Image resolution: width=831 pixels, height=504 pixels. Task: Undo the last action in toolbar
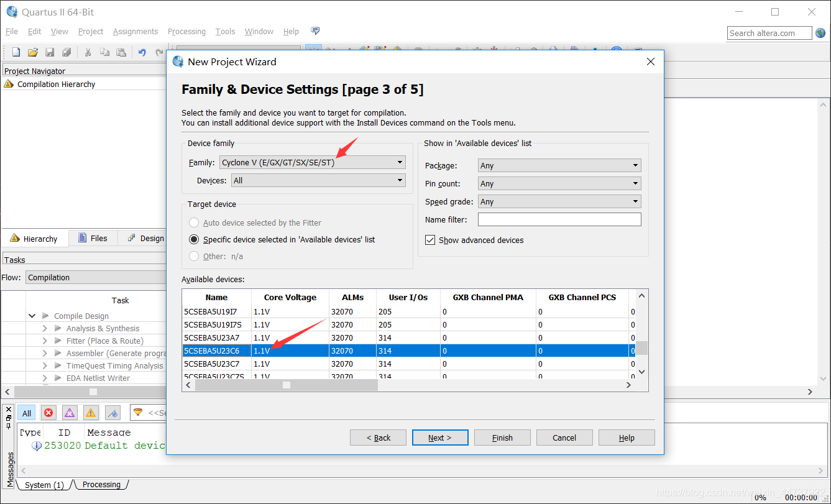pyautogui.click(x=142, y=53)
